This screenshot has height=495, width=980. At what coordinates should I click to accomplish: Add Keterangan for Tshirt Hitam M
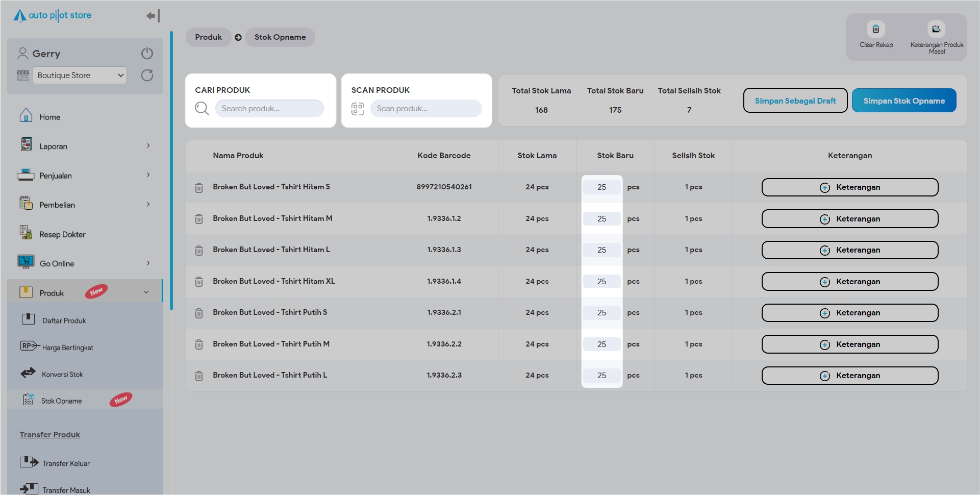[849, 219]
